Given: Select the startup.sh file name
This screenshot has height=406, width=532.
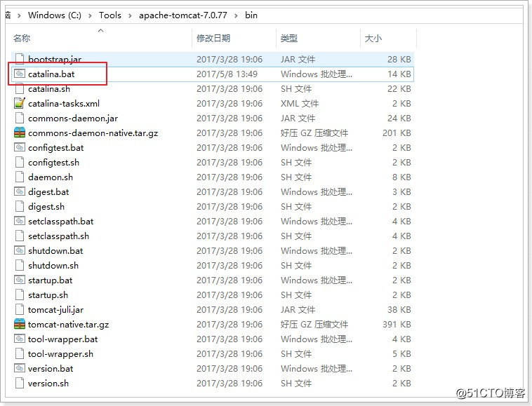Looking at the screenshot, I should point(48,295).
